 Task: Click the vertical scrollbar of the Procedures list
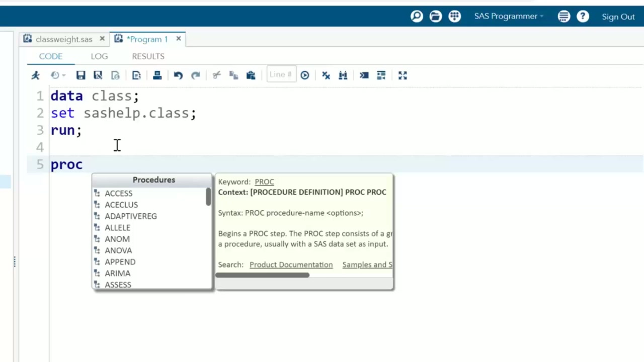click(x=208, y=197)
